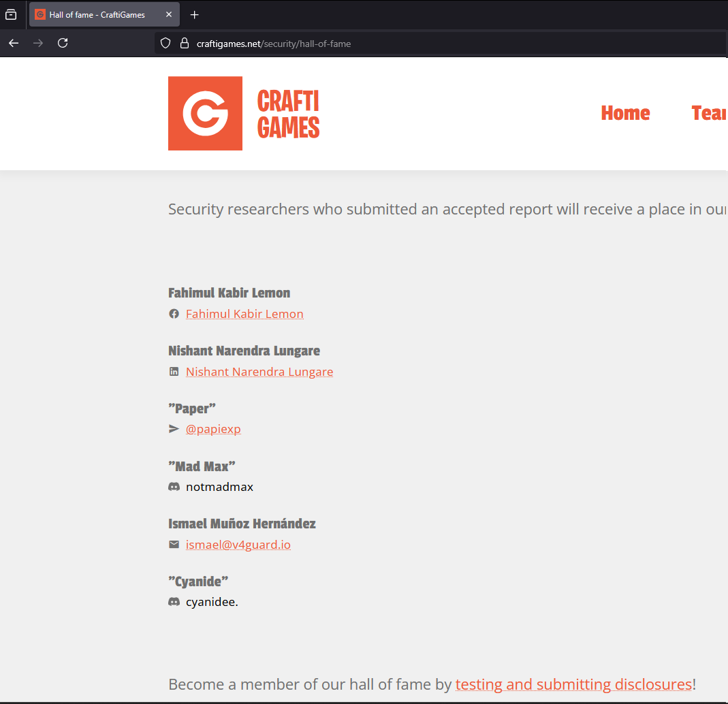Click the Discord icon next to cyanidee.
Image resolution: width=728 pixels, height=704 pixels.
tap(174, 602)
